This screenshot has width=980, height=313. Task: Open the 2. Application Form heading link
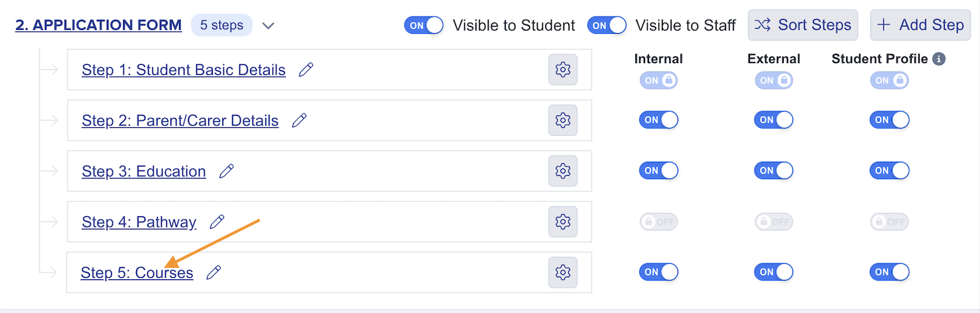[x=99, y=25]
